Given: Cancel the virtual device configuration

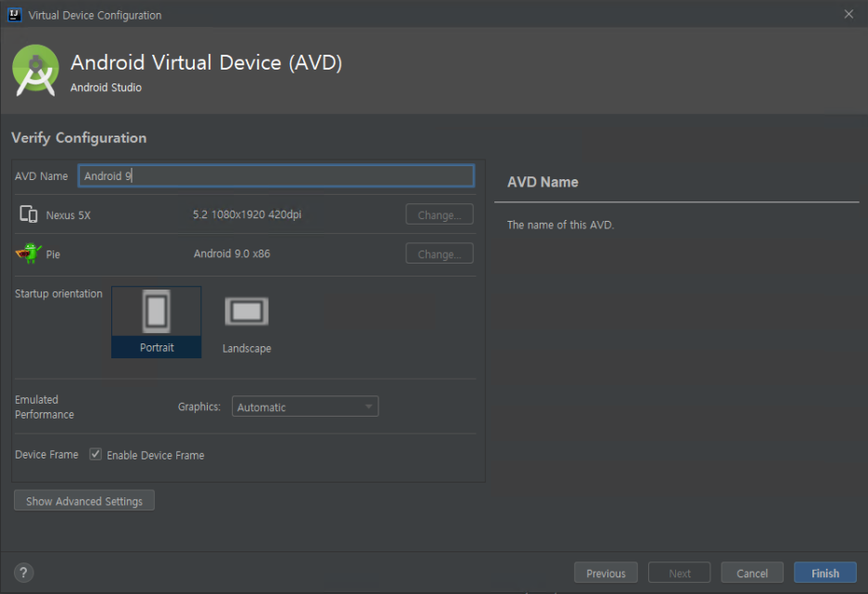Looking at the screenshot, I should coord(752,573).
